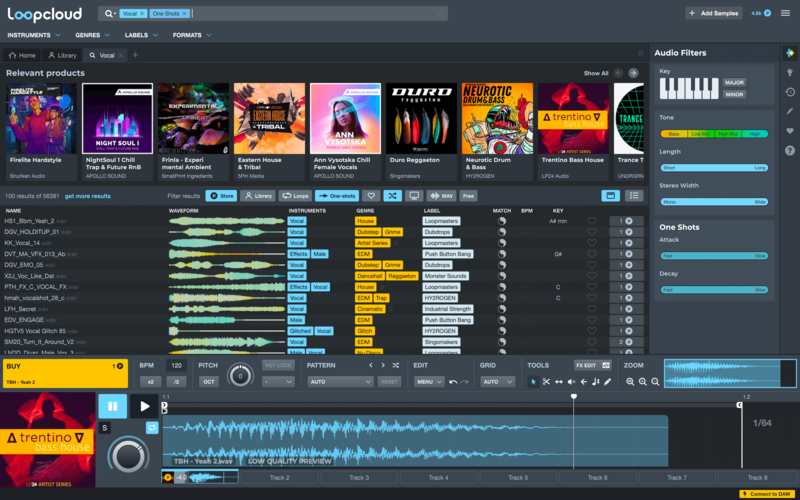
Task: Expand the LABELS menu
Action: 141,35
